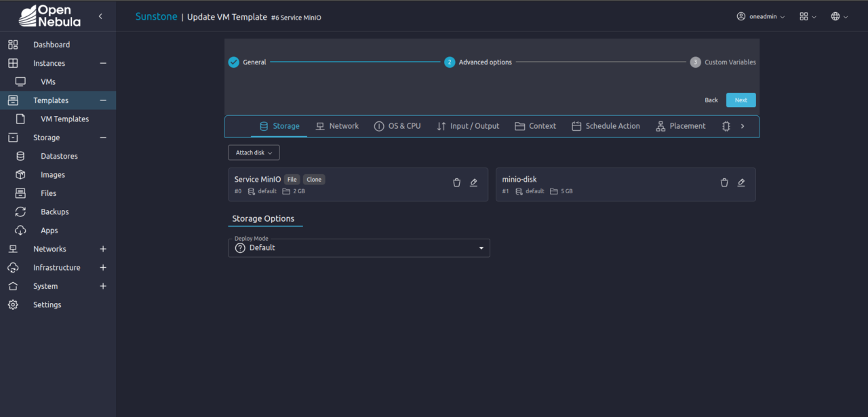The image size is (868, 417).
Task: Delete the minio-disk
Action: tap(724, 182)
